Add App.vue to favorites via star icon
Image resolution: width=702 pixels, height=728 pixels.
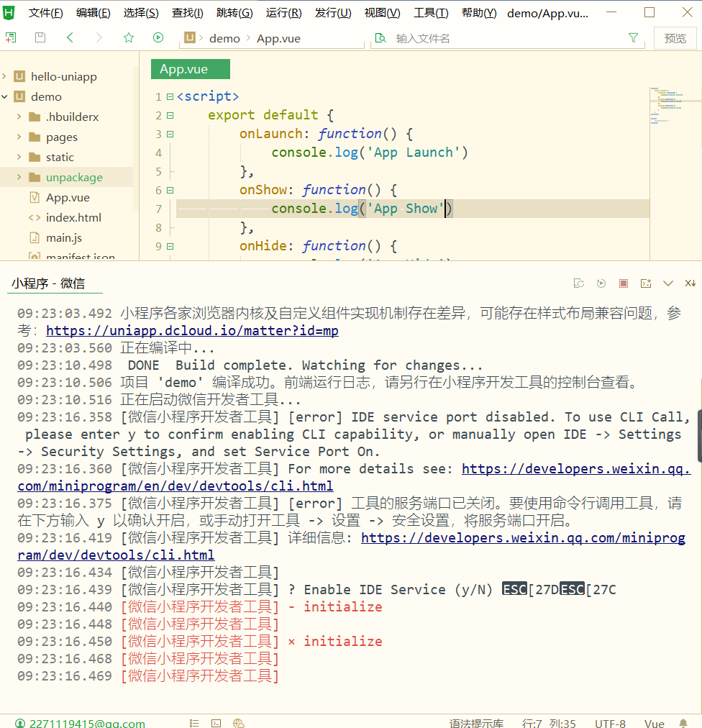pos(127,37)
